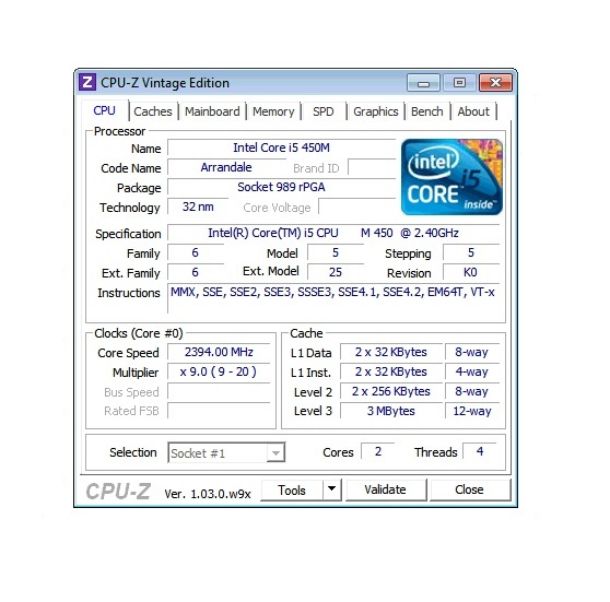Click the L1 Inst. size '2 x 32 KBytes'
The height and width of the screenshot is (602, 610).
pyautogui.click(x=391, y=372)
